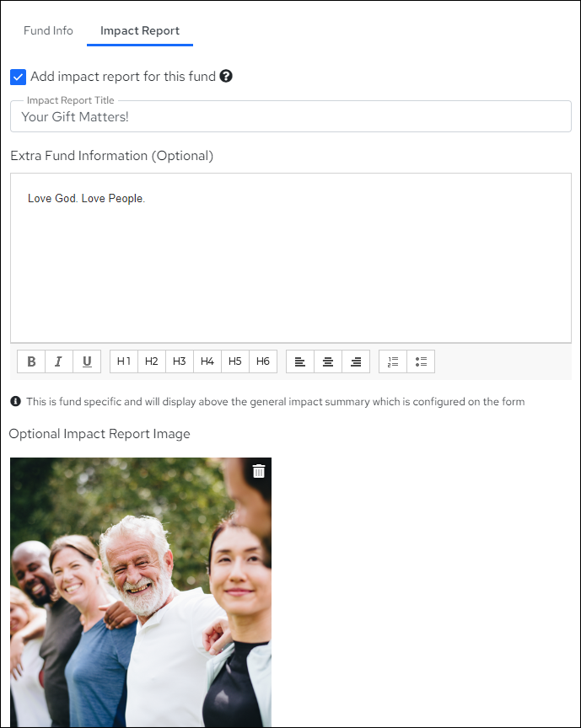
Task: Insert a numbered list
Action: [393, 361]
